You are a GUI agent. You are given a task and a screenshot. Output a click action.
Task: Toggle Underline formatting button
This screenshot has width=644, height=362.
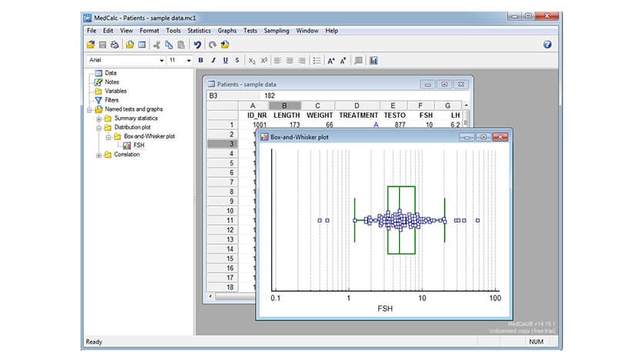(225, 60)
